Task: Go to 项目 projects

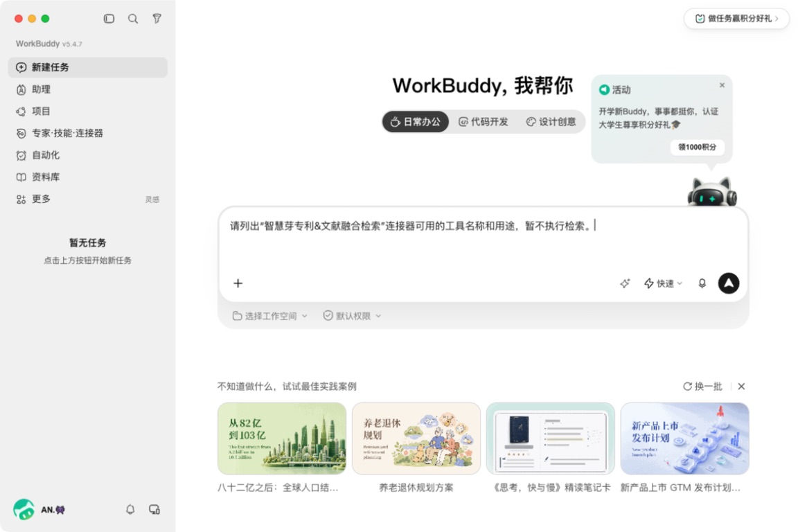Action: point(87,111)
